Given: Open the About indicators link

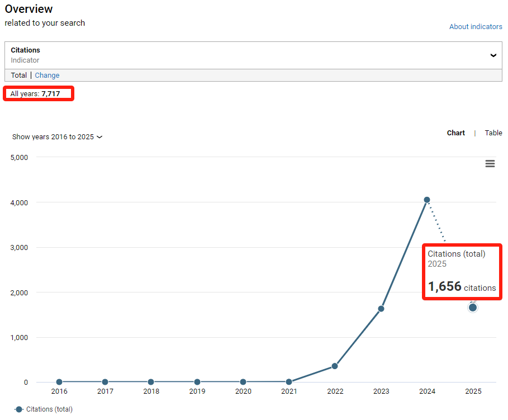Looking at the screenshot, I should coord(476,27).
